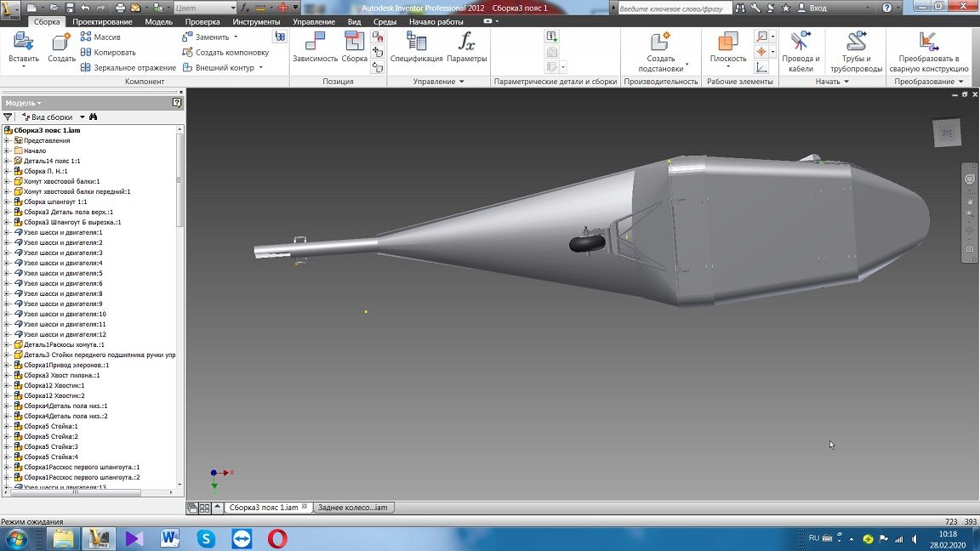980x551 pixels.
Task: Expand the Представления tree node
Action: tap(7, 140)
